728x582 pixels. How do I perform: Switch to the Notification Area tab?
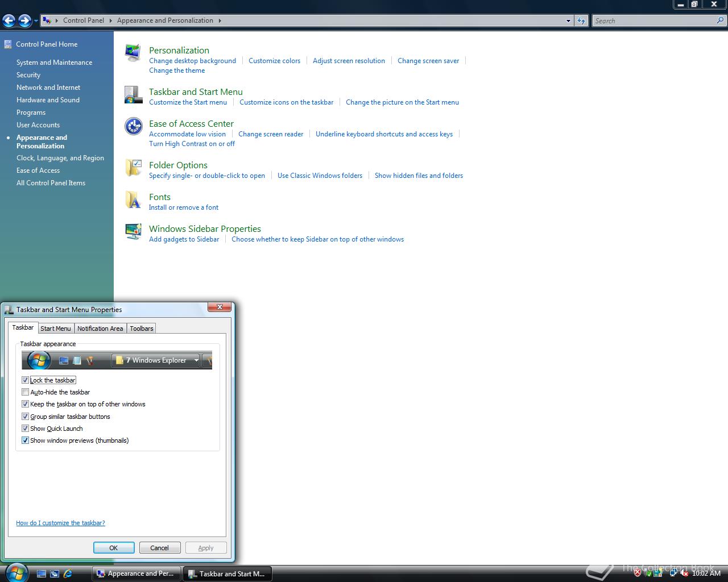[x=100, y=329]
